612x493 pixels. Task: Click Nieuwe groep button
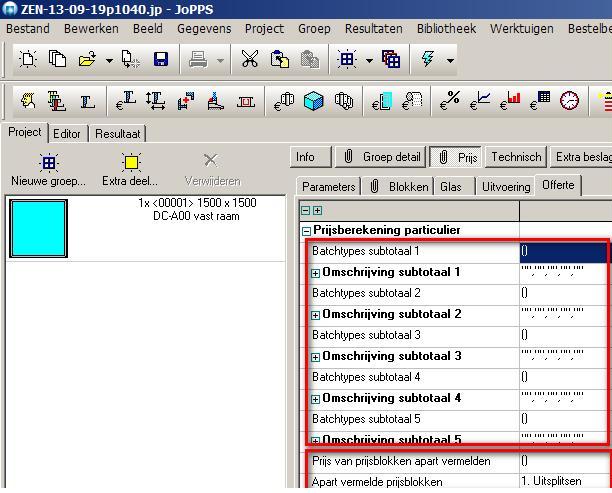tap(48, 170)
